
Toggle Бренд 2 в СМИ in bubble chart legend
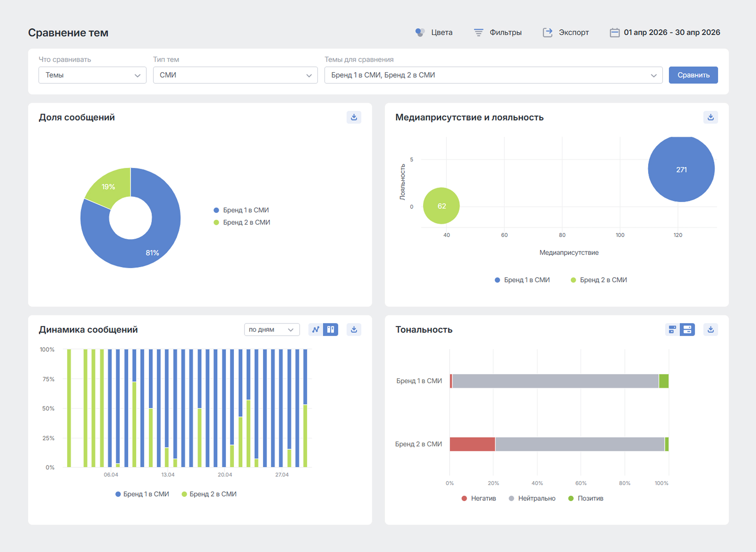599,280
